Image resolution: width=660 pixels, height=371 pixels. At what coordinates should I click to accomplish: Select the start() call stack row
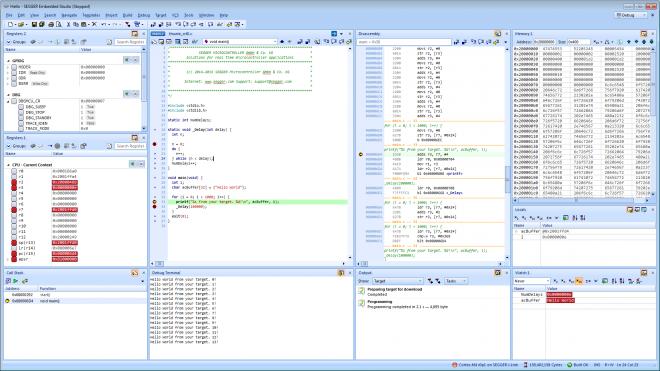75,295
